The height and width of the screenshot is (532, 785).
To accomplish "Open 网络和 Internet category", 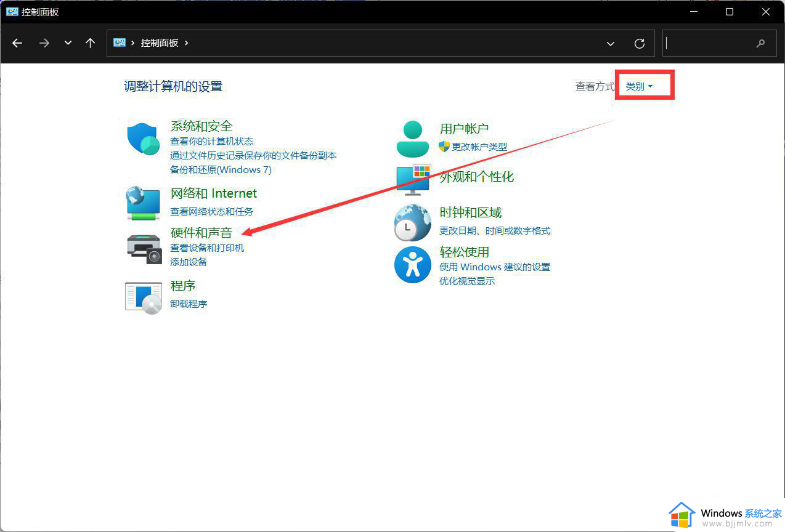I will point(214,193).
